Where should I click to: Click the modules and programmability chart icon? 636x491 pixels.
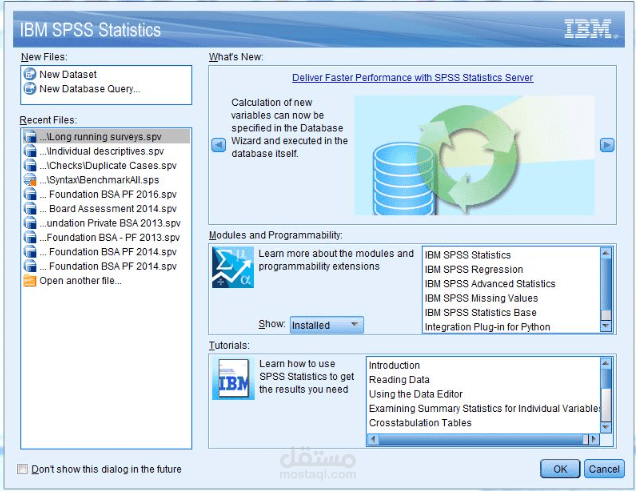233,267
